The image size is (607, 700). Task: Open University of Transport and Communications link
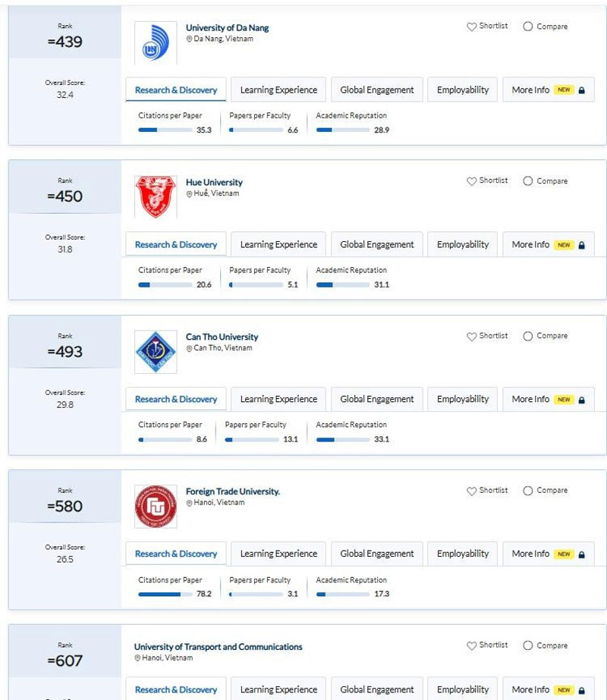(x=218, y=647)
